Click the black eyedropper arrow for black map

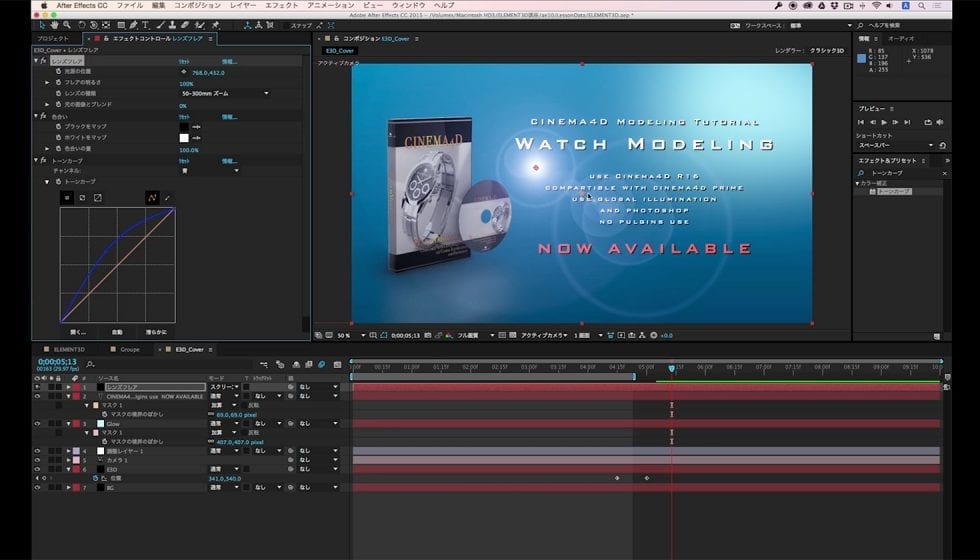coord(196,127)
